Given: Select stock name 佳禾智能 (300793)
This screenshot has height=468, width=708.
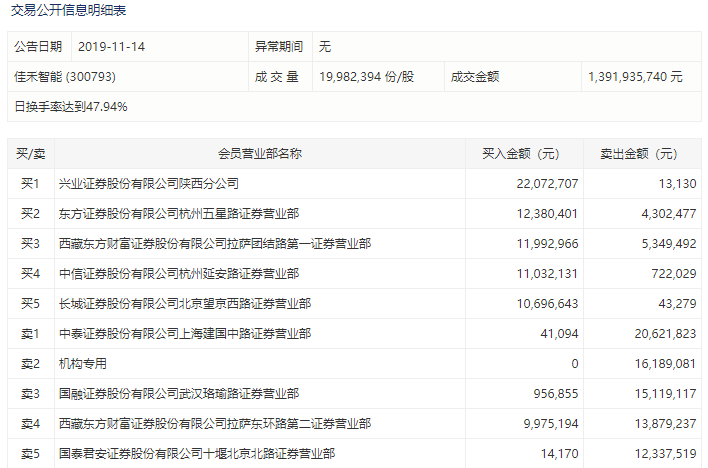Looking at the screenshot, I should point(65,77).
